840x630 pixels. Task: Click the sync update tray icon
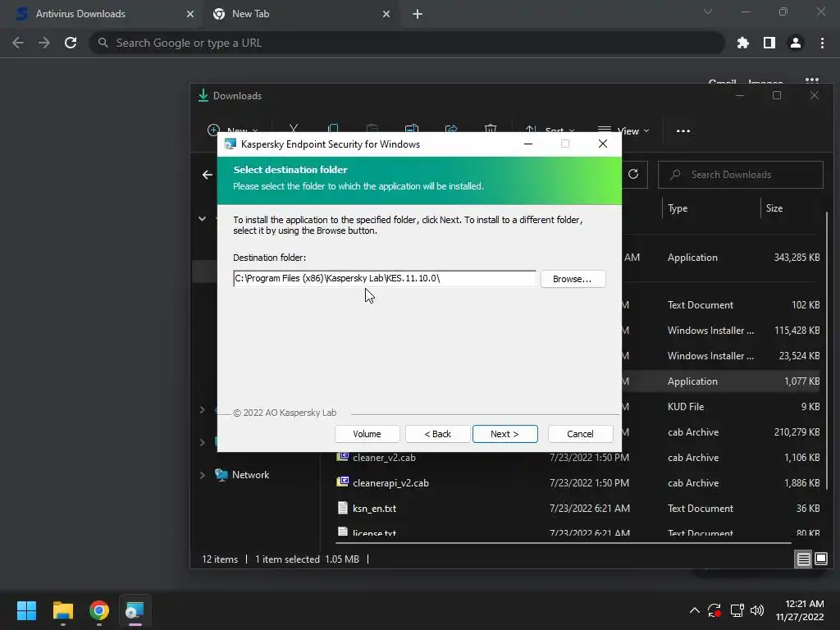click(x=714, y=610)
